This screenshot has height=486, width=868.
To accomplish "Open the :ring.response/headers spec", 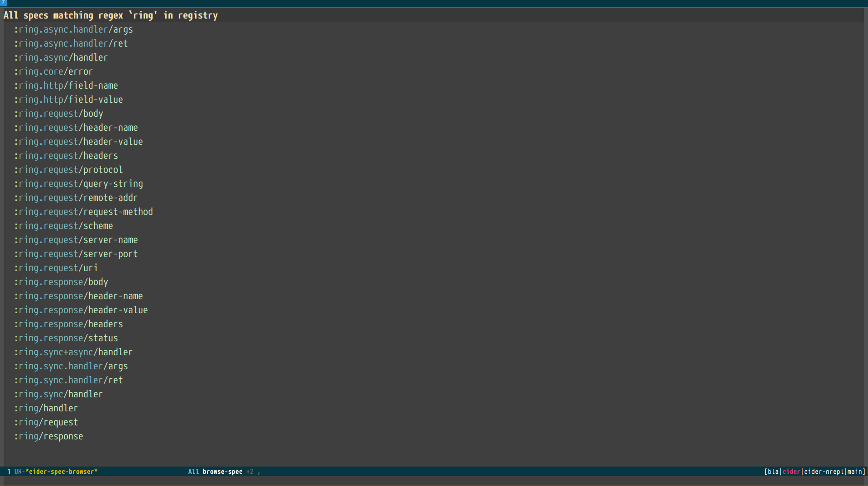I will (68, 324).
